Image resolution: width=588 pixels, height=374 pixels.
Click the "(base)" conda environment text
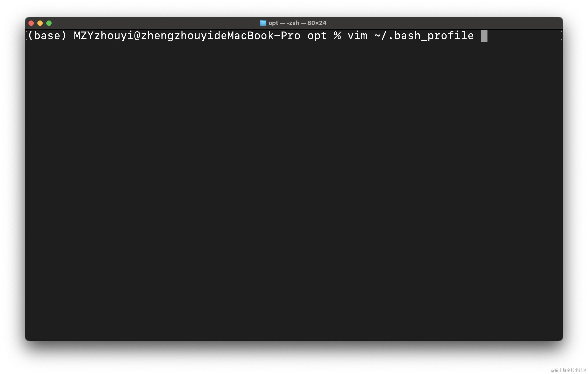pyautogui.click(x=47, y=36)
